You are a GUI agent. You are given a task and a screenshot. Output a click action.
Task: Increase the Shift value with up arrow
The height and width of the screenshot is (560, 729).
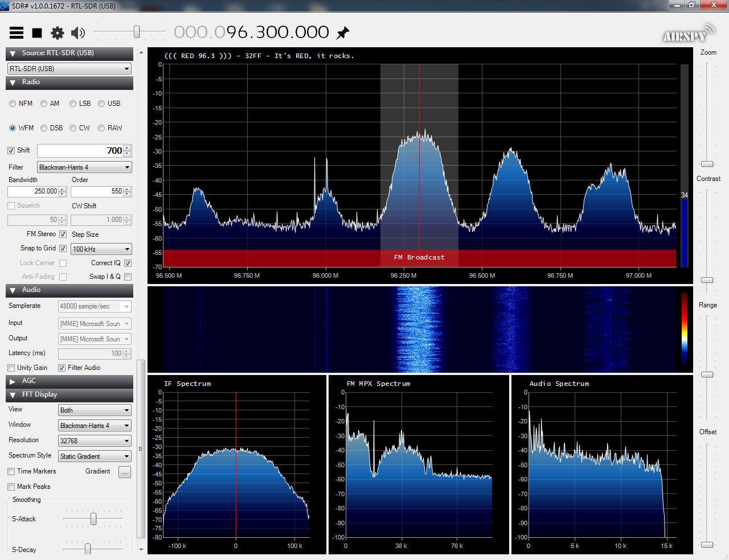[128, 148]
